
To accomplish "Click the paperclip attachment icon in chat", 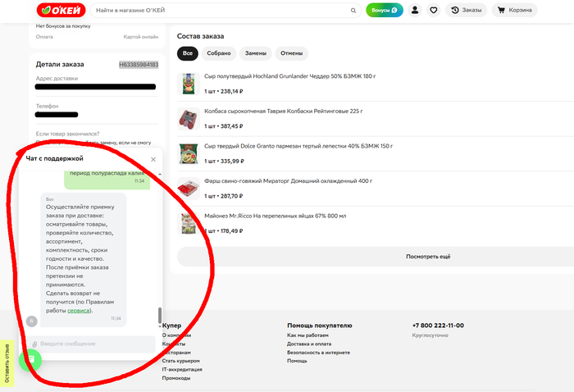I will (34, 344).
